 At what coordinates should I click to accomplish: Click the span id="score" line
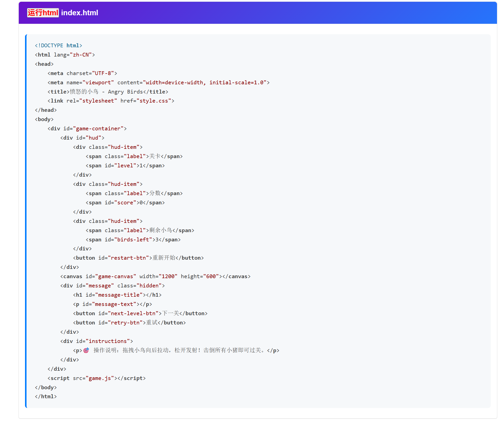pos(125,203)
